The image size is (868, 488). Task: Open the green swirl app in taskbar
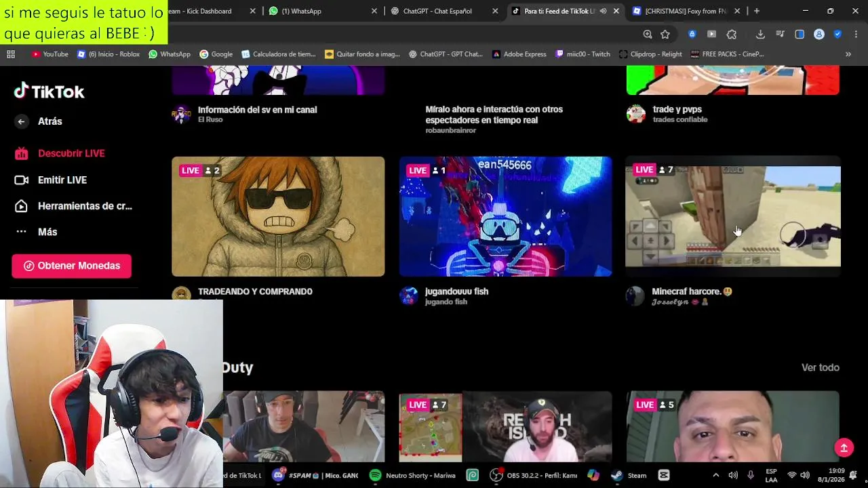pyautogui.click(x=473, y=475)
